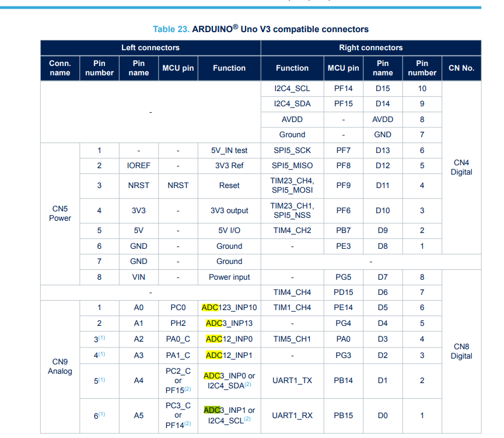Click the 'ADC12_INP1' function cell
This screenshot has height=438, width=504.
tap(229, 355)
